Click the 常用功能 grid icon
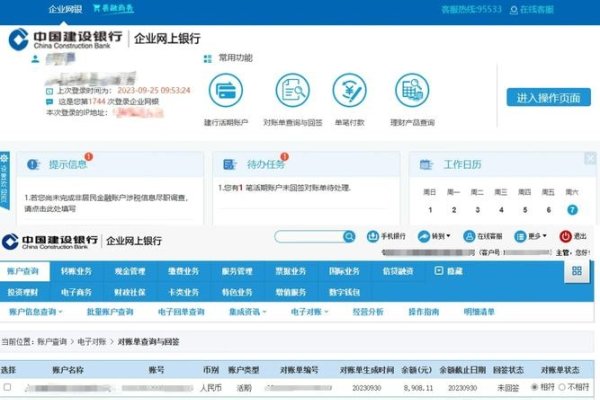 [208, 59]
